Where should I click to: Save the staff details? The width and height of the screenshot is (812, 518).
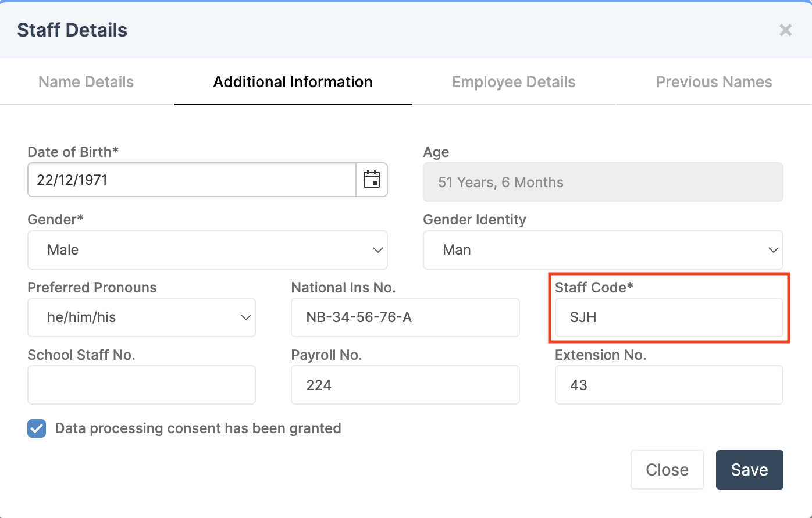click(750, 470)
